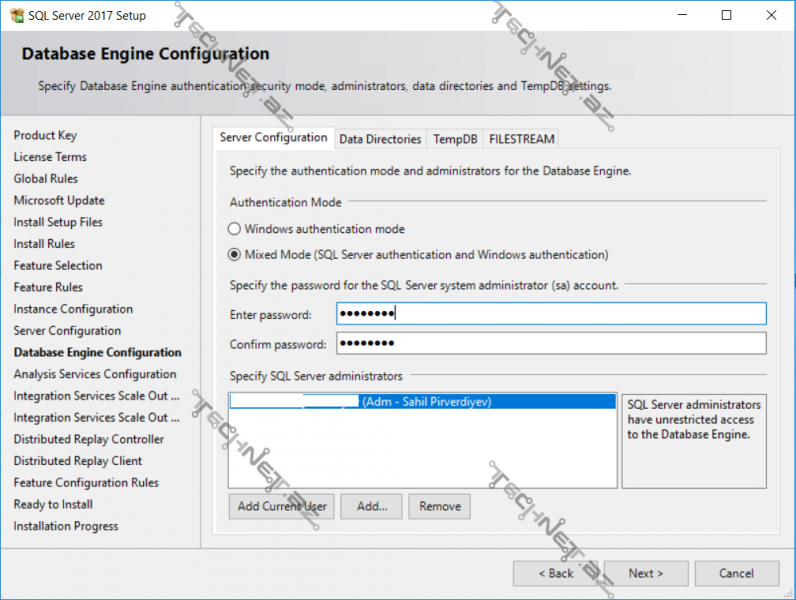Cancel the SQL Server setup
This screenshot has height=600, width=796.
click(x=737, y=573)
